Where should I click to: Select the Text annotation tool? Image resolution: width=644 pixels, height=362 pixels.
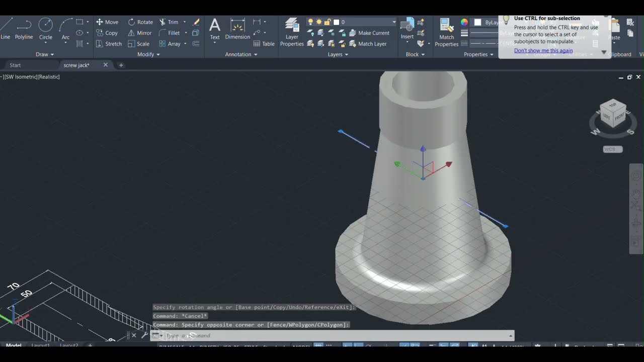click(x=215, y=29)
